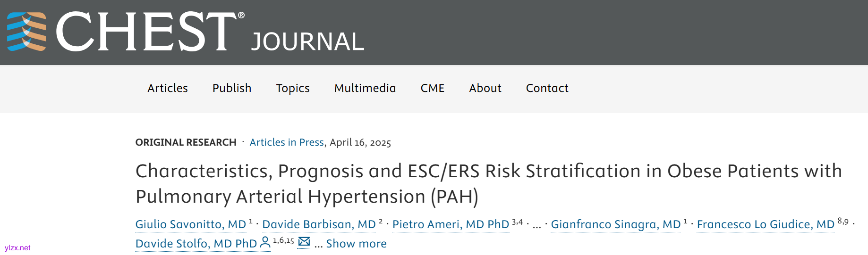Open the Articles menu

[168, 88]
